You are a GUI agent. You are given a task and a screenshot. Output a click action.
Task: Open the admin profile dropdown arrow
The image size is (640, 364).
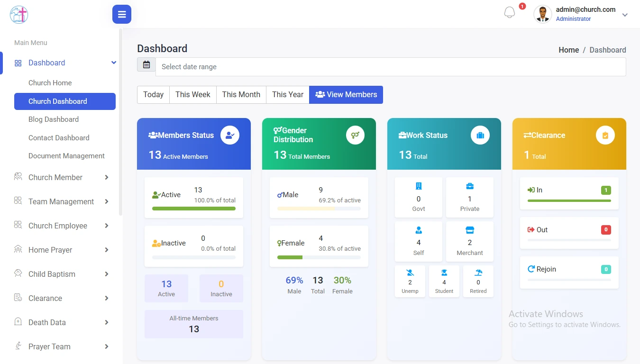pos(625,15)
